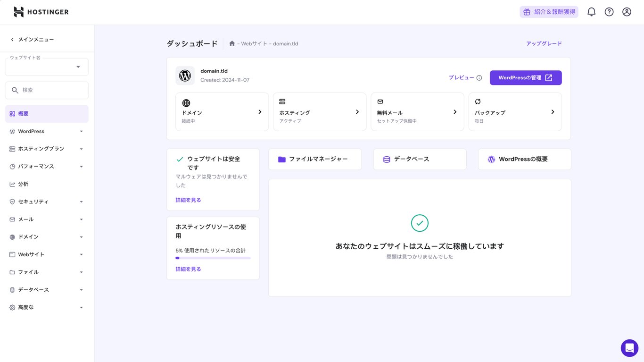The width and height of the screenshot is (644, 362).
Task: Select 分析 in the sidebar menu
Action: click(46, 184)
